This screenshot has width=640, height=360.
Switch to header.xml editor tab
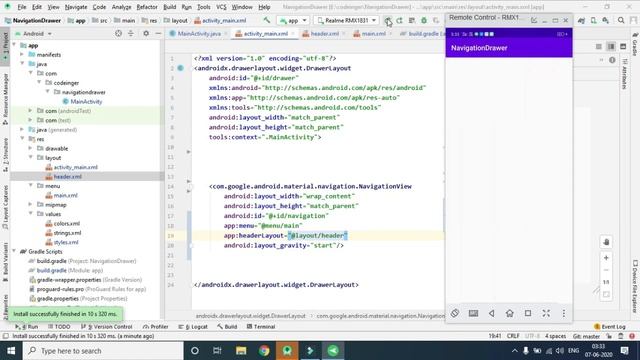324,33
